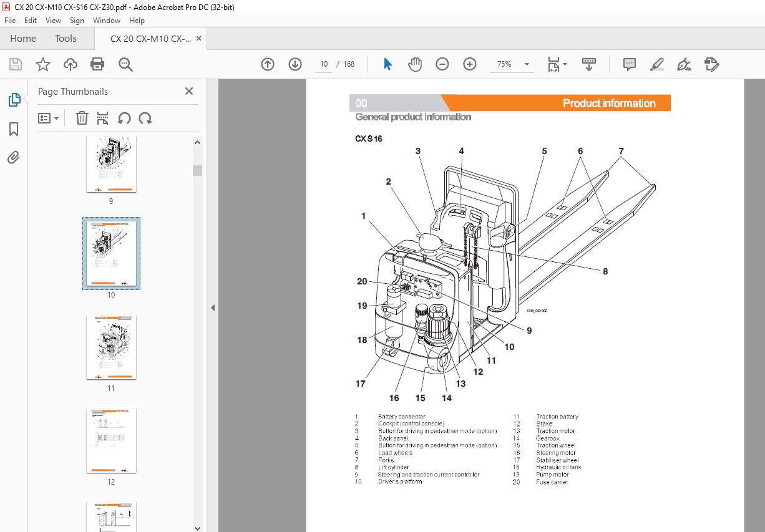This screenshot has height=532, width=765.
Task: Open the Help menu
Action: [137, 21]
